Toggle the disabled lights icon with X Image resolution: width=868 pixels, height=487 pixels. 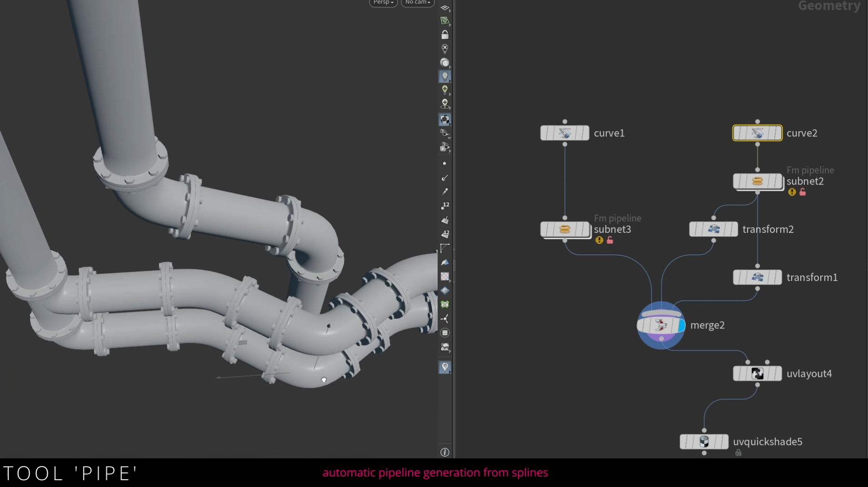[445, 49]
